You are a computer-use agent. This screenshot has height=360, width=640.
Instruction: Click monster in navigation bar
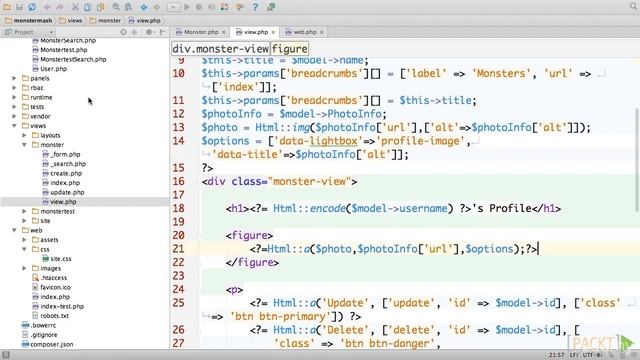[105, 20]
